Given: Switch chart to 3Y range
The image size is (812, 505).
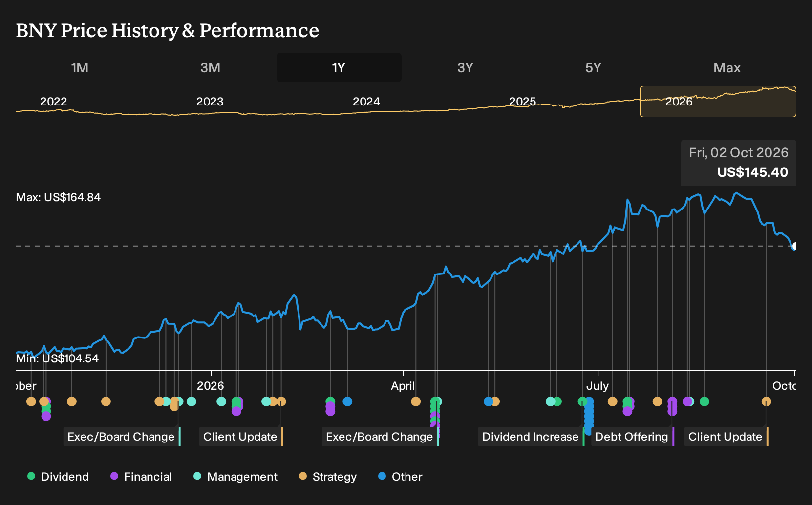Looking at the screenshot, I should [465, 67].
